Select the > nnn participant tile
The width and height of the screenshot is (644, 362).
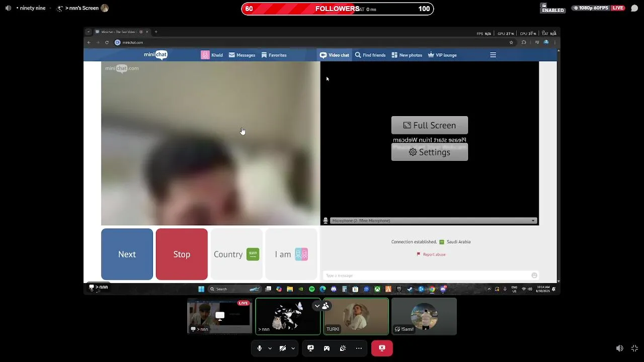(x=288, y=316)
